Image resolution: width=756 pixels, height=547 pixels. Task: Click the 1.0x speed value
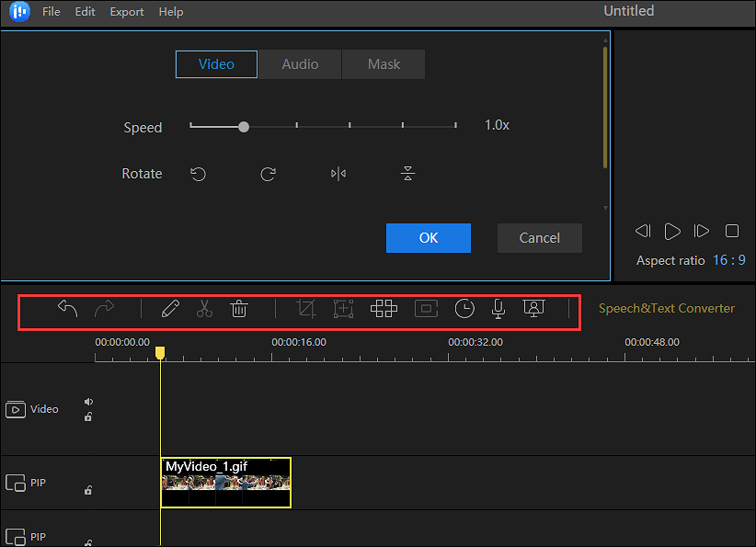[497, 125]
